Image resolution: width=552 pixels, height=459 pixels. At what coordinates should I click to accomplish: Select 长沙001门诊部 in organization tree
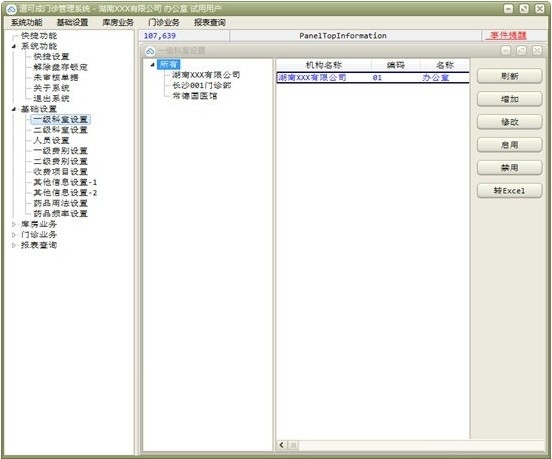[x=202, y=85]
